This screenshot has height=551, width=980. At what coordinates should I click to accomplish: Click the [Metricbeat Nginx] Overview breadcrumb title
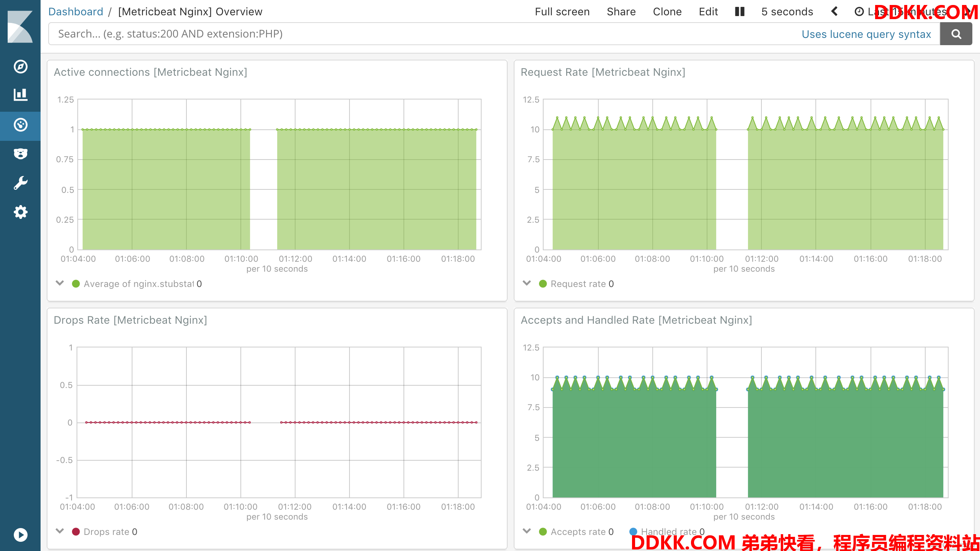190,12
